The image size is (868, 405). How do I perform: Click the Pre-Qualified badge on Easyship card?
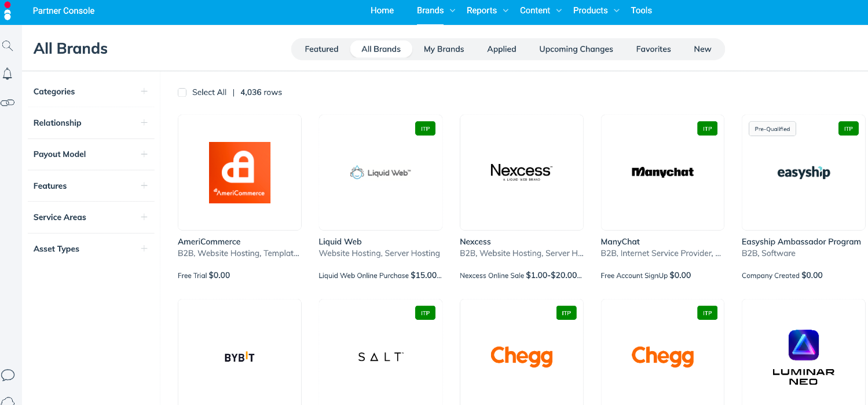coord(772,129)
